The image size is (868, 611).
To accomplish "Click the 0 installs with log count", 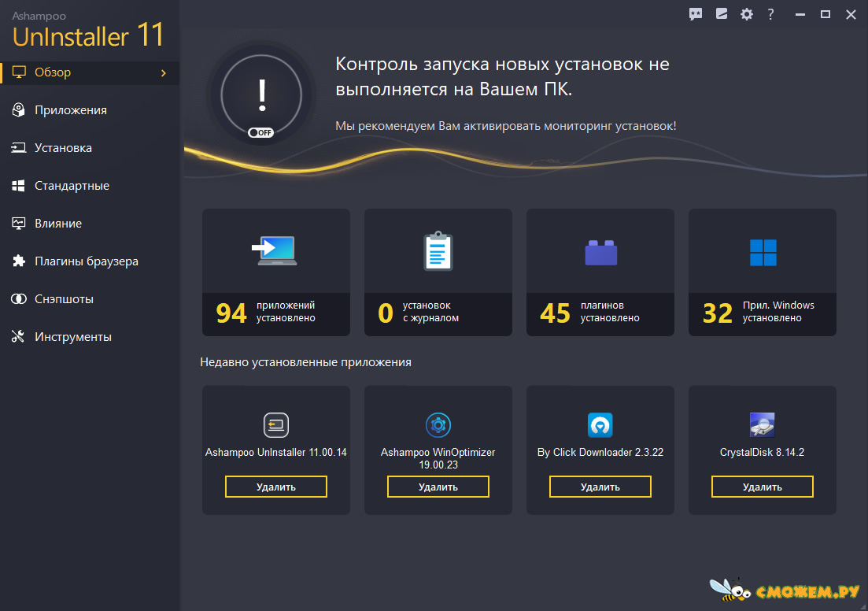I will (386, 313).
